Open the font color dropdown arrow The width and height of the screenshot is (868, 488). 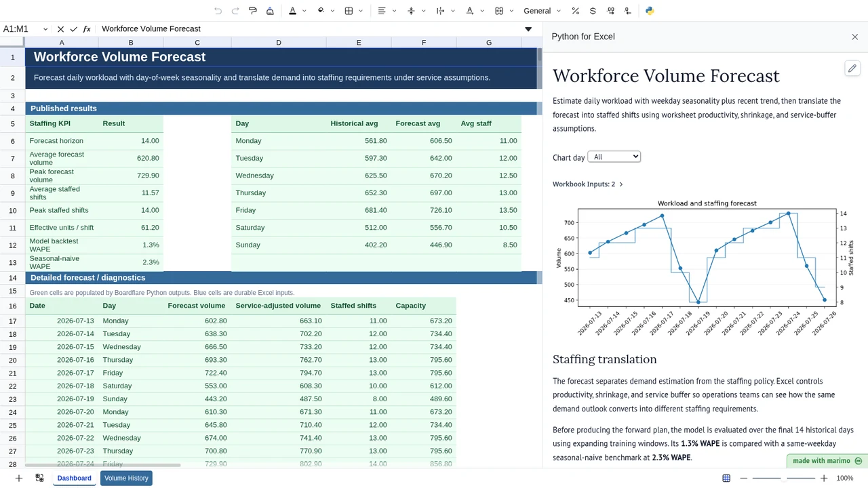coord(304,11)
